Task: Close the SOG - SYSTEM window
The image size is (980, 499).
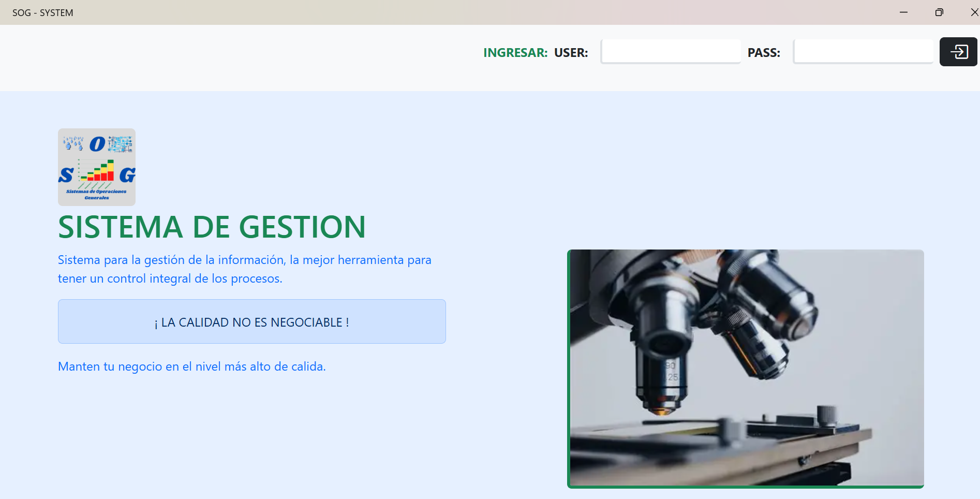Action: [x=974, y=12]
